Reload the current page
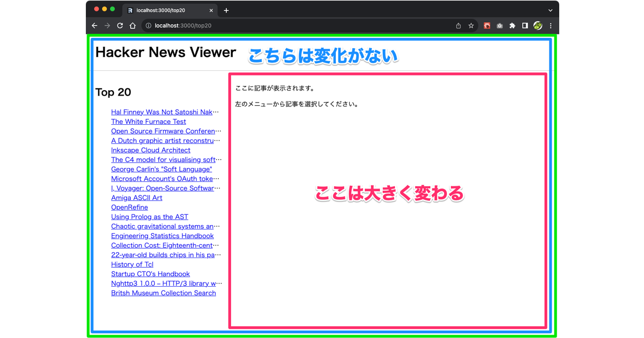The width and height of the screenshot is (644, 338). [120, 25]
